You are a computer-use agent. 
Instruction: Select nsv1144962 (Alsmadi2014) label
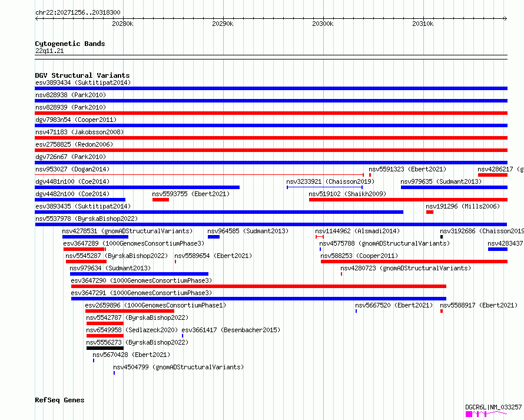tap(357, 231)
